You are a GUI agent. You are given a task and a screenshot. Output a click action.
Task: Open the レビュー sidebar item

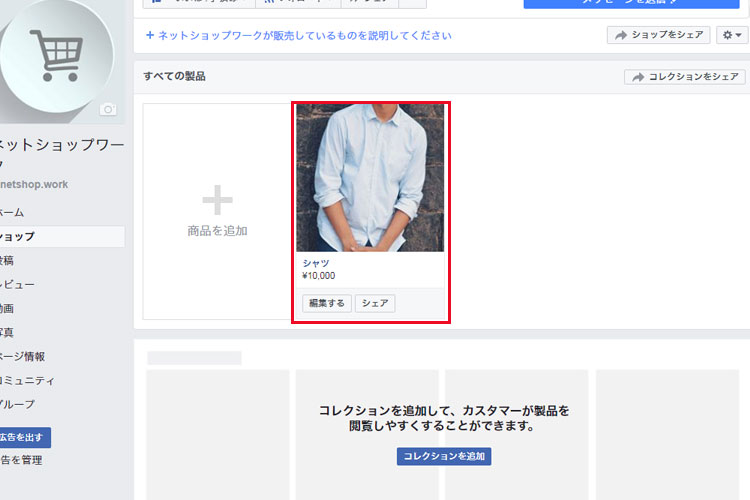tap(17, 285)
